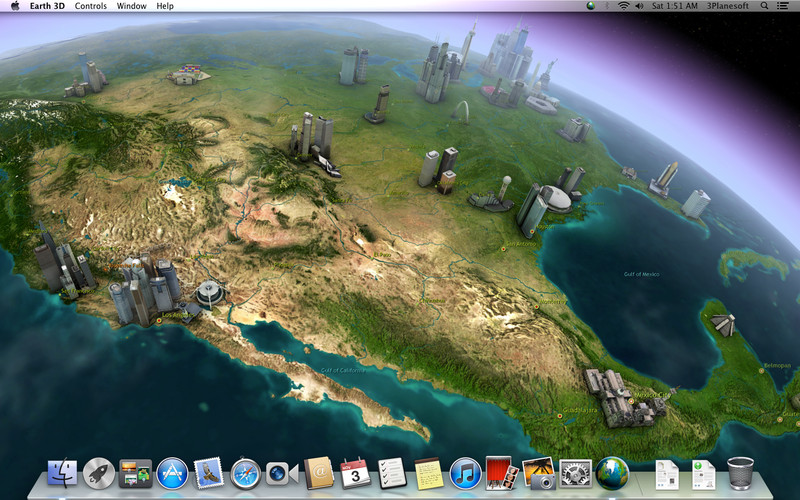Open Spotlight search magnifier icon
The height and width of the screenshot is (500, 800).
point(764,6)
